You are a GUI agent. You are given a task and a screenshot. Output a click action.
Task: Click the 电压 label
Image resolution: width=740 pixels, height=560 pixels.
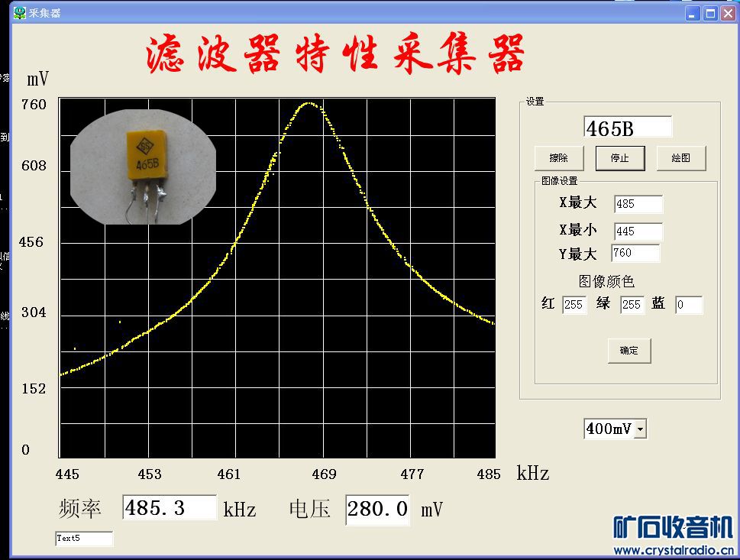(x=309, y=510)
